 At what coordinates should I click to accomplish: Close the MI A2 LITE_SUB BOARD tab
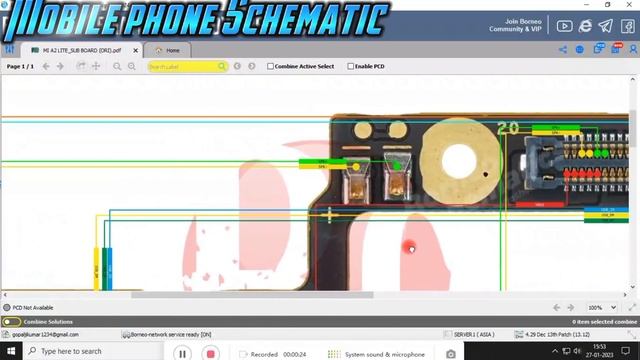click(x=136, y=50)
